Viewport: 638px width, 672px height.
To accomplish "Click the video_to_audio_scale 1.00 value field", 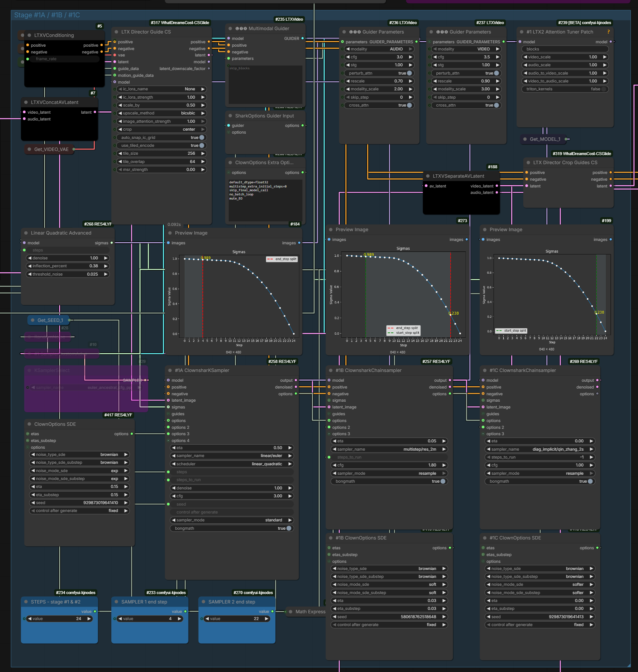I will click(565, 81).
